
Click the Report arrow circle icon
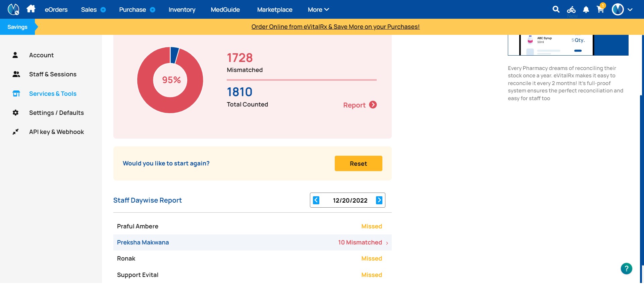coord(373,105)
